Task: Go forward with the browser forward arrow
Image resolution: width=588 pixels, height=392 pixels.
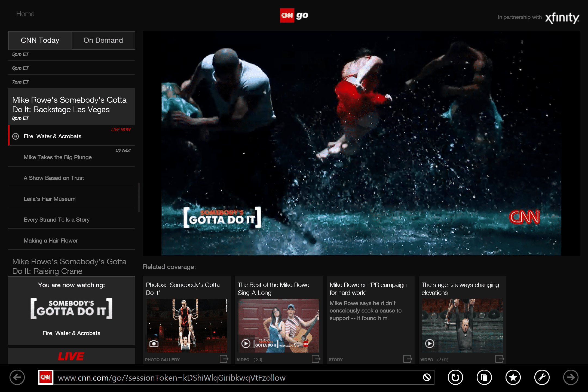Action: [571, 377]
